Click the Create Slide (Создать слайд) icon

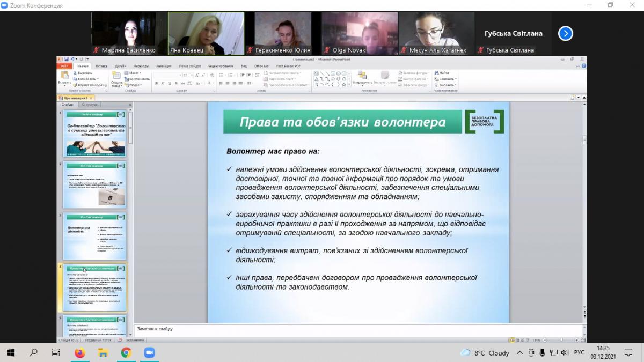point(116,76)
